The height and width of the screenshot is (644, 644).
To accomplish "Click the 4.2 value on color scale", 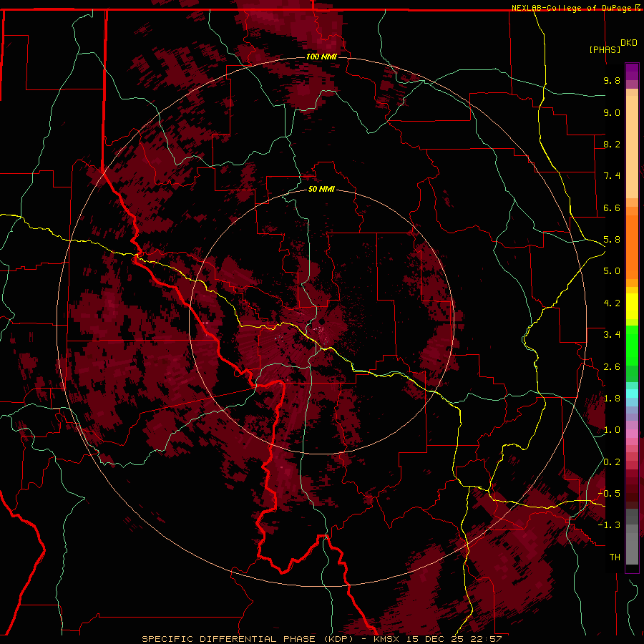I will coord(612,303).
